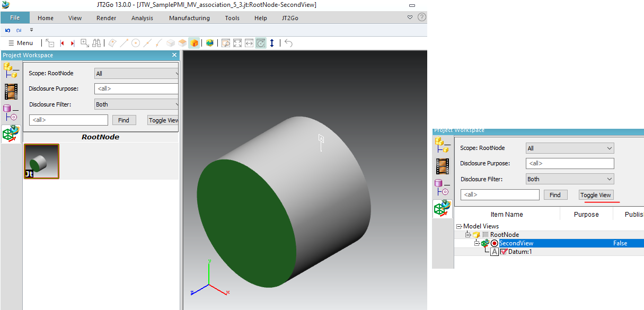Click the horizontal fit-width arrows icon
This screenshot has height=310, width=644.
tap(249, 43)
